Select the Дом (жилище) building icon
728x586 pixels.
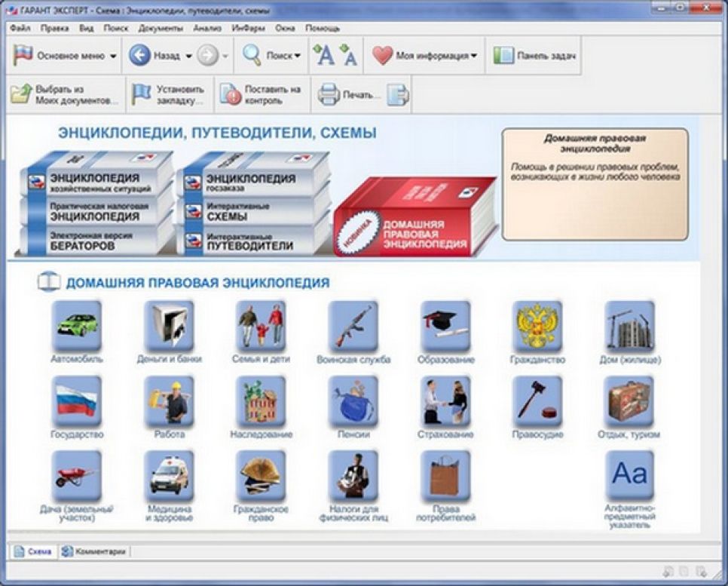coord(629,325)
